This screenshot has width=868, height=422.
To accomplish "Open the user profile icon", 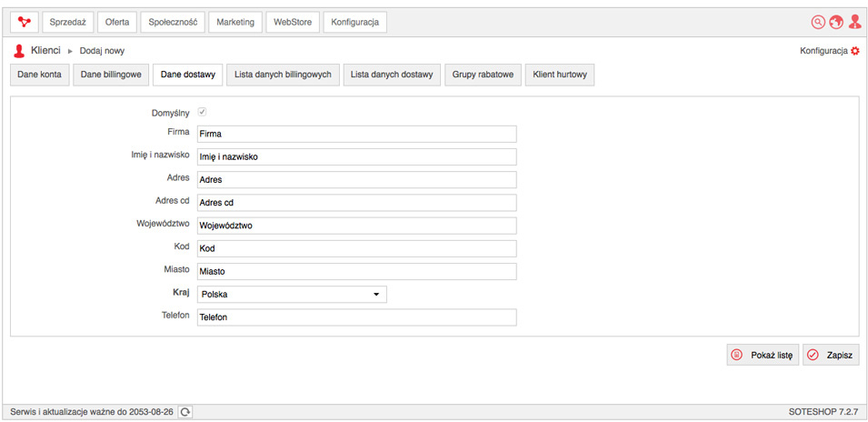I will [x=854, y=22].
